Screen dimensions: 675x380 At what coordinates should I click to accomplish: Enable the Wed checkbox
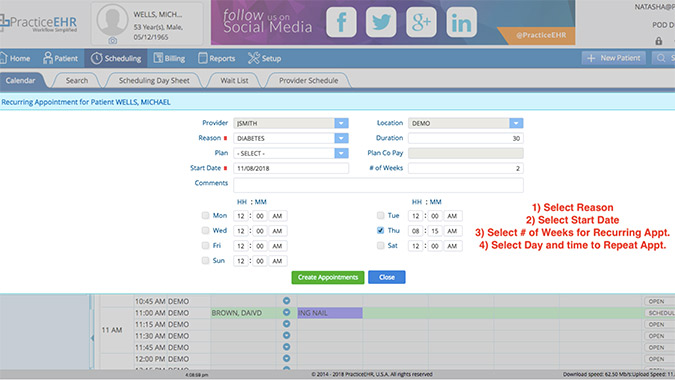click(x=205, y=230)
